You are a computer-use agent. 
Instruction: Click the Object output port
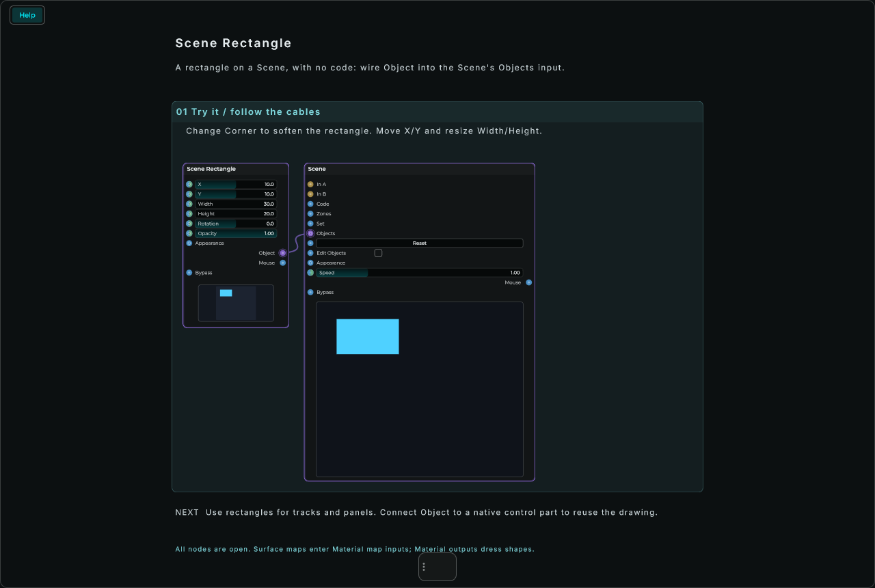point(283,253)
